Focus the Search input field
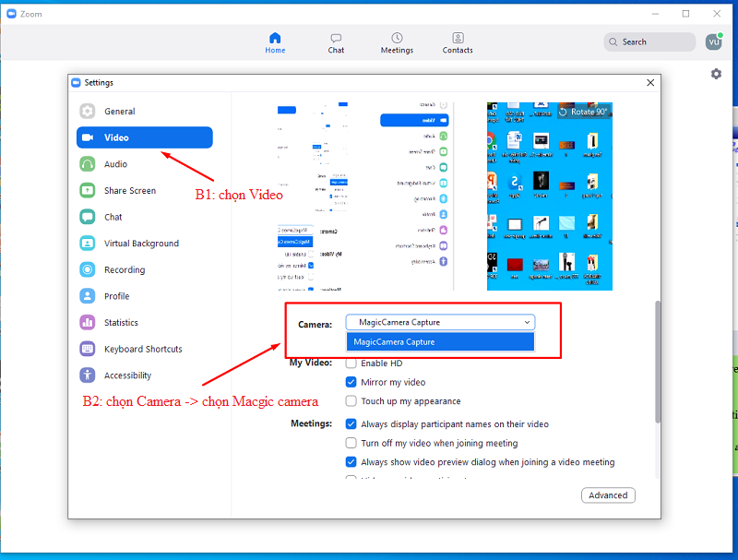Image resolution: width=738 pixels, height=560 pixels. [x=649, y=42]
